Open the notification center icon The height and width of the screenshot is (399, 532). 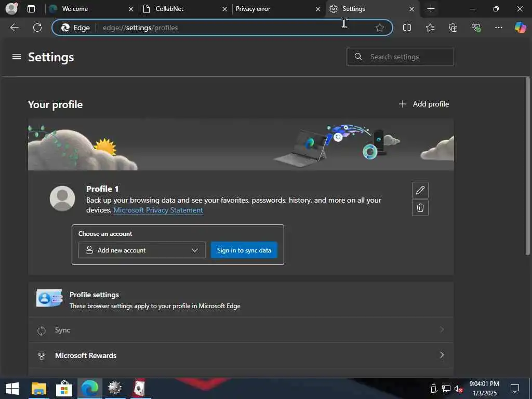515,389
